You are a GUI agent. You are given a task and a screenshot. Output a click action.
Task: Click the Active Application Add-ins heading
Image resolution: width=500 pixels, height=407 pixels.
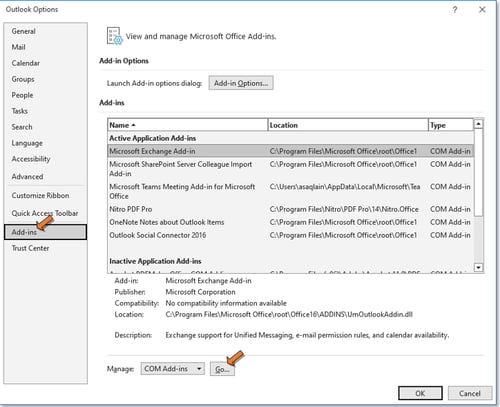(153, 138)
